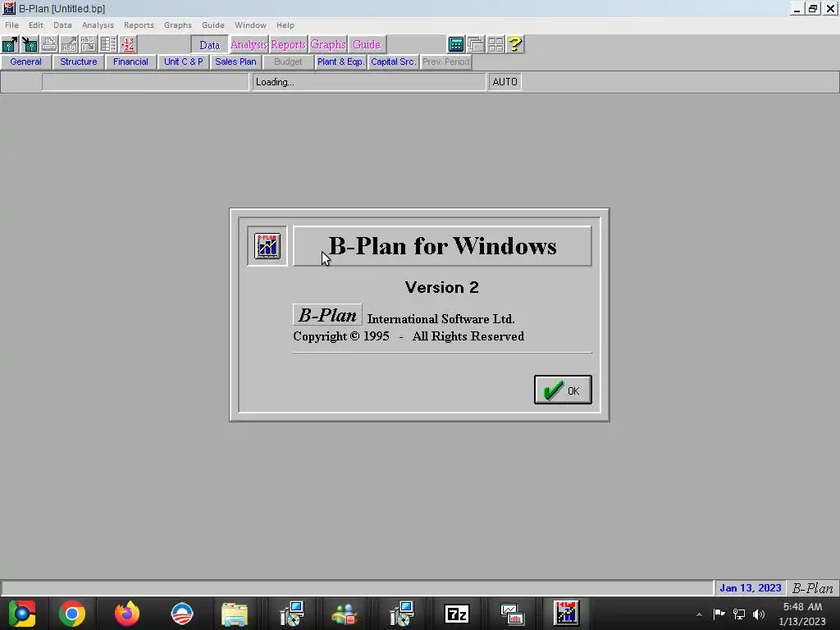The width and height of the screenshot is (840, 630).
Task: Click the B-Plan title bar application icon
Action: (x=8, y=8)
